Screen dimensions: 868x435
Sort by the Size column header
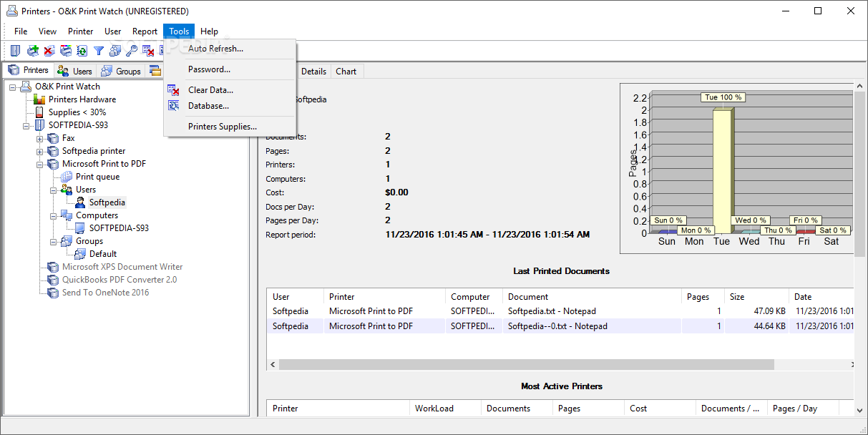click(x=756, y=297)
